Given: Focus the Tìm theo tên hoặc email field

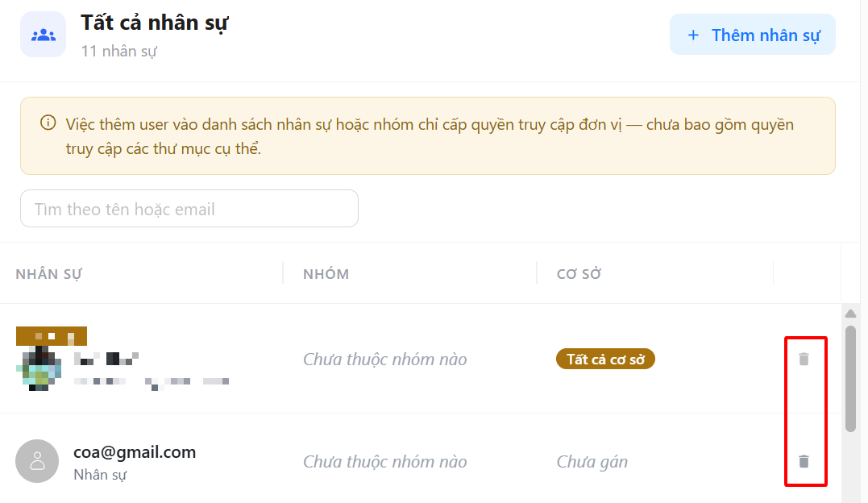Looking at the screenshot, I should (x=189, y=209).
